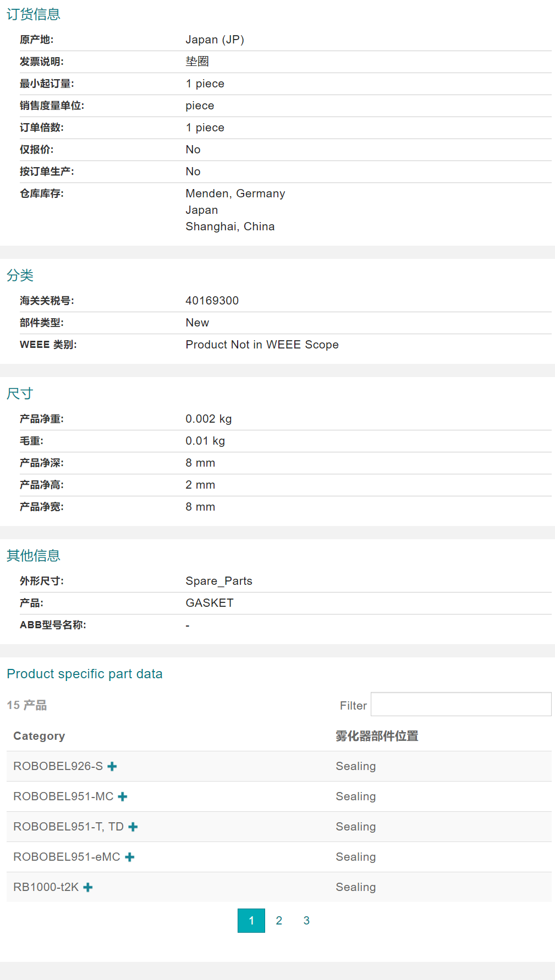Viewport: 555px width, 980px height.
Task: Click the Product specific part data heading
Action: pos(85,674)
